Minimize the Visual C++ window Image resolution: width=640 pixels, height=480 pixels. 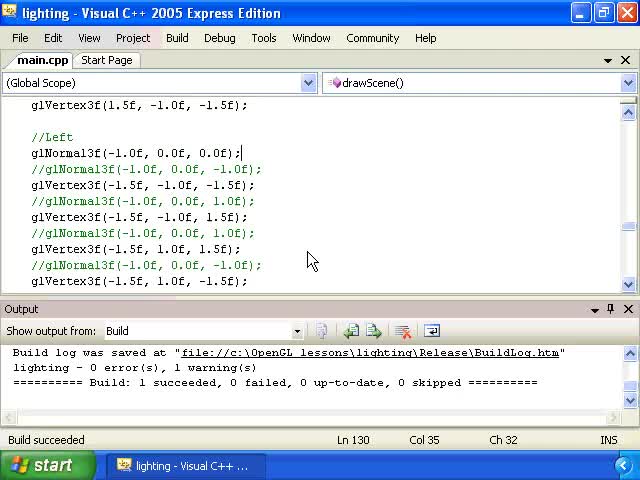(580, 13)
